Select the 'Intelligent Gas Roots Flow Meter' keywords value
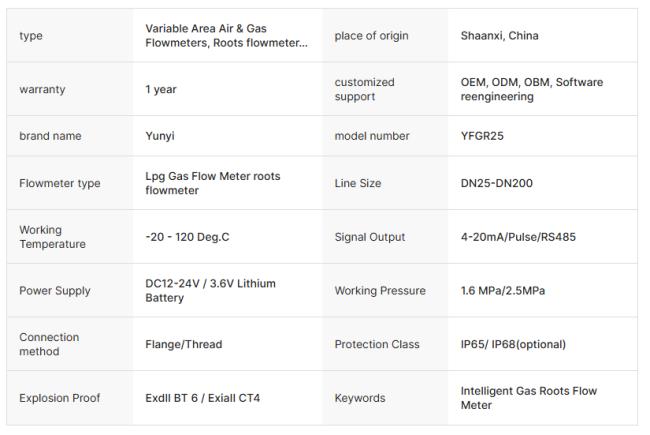The image size is (650, 435). tap(528, 398)
